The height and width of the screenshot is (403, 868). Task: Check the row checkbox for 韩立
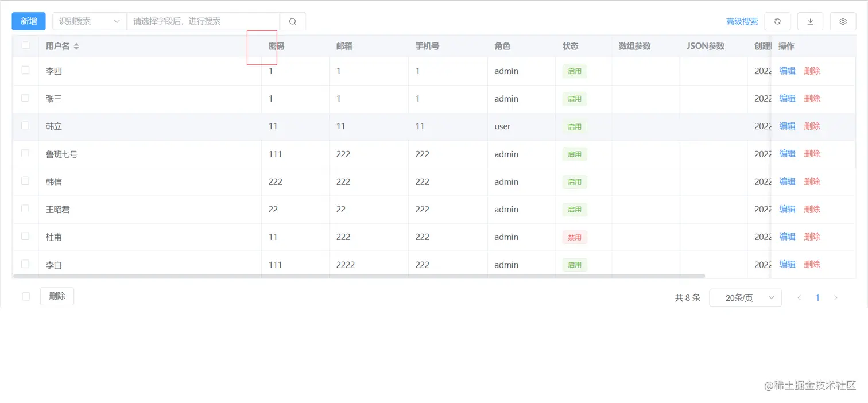pos(25,125)
